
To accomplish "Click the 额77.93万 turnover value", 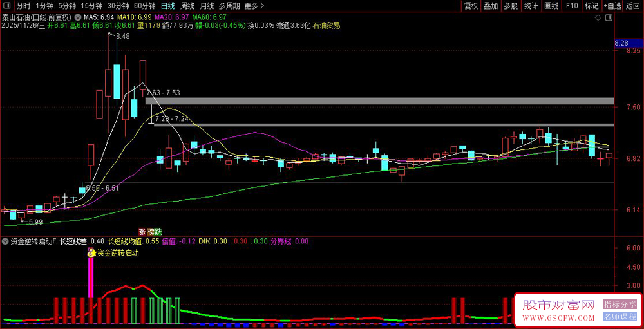I will [x=178, y=26].
